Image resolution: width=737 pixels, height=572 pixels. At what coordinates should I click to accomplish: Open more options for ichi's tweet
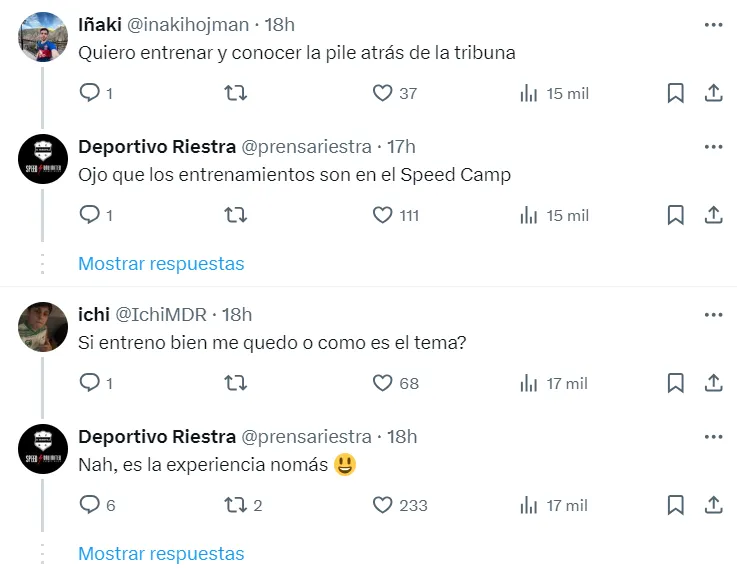[713, 314]
